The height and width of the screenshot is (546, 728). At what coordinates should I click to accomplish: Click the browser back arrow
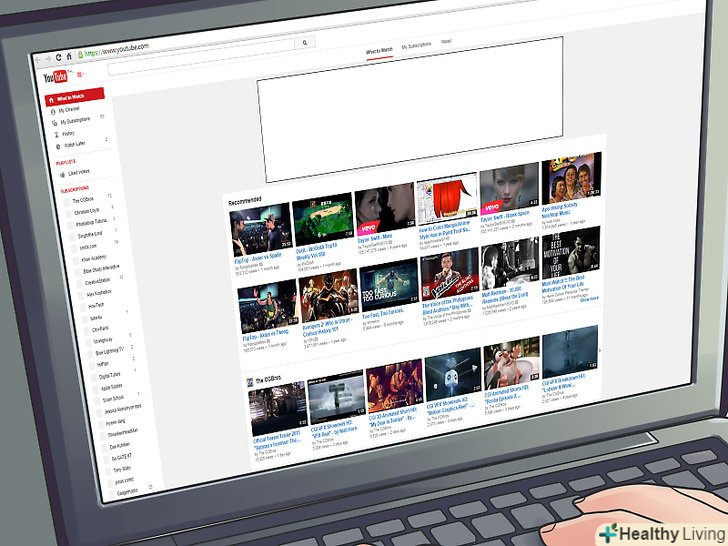pos(39,59)
